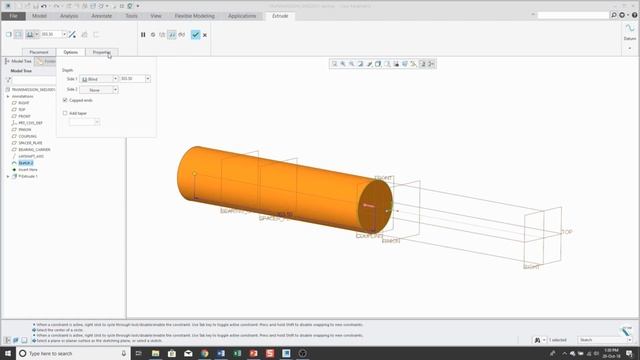Expand the Datum group dropdown arrow
640x360 pixels.
tap(630, 48)
